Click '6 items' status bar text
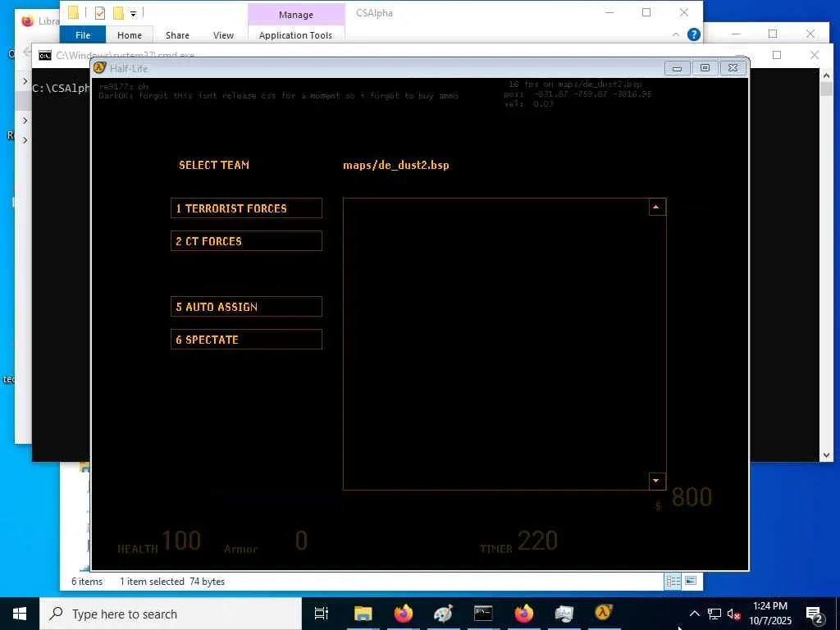840x630 pixels. pos(87,582)
